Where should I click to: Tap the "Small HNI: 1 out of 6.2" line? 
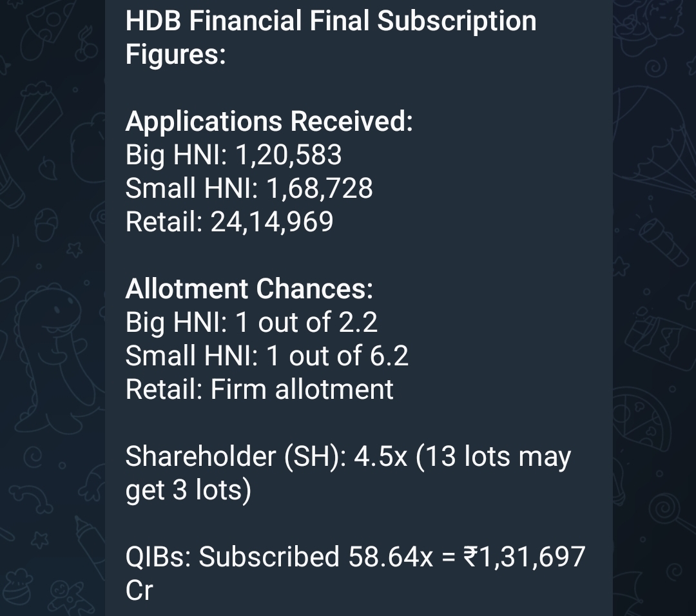tap(267, 356)
